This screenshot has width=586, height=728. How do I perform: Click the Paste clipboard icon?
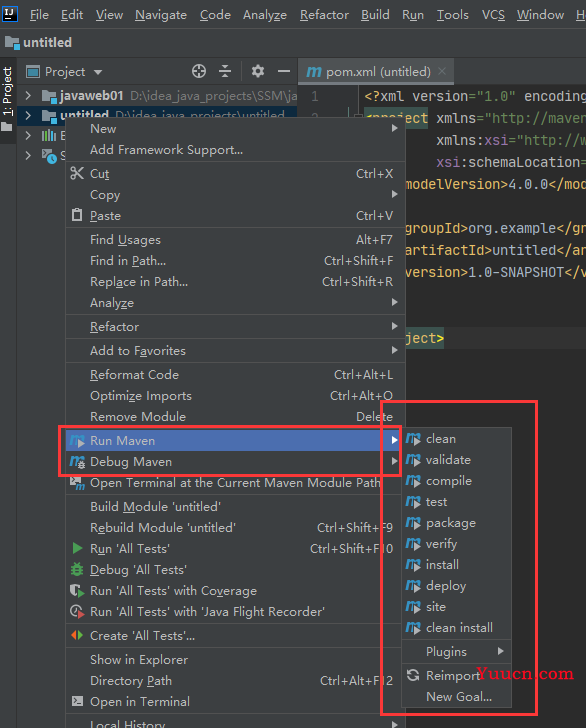[77, 215]
